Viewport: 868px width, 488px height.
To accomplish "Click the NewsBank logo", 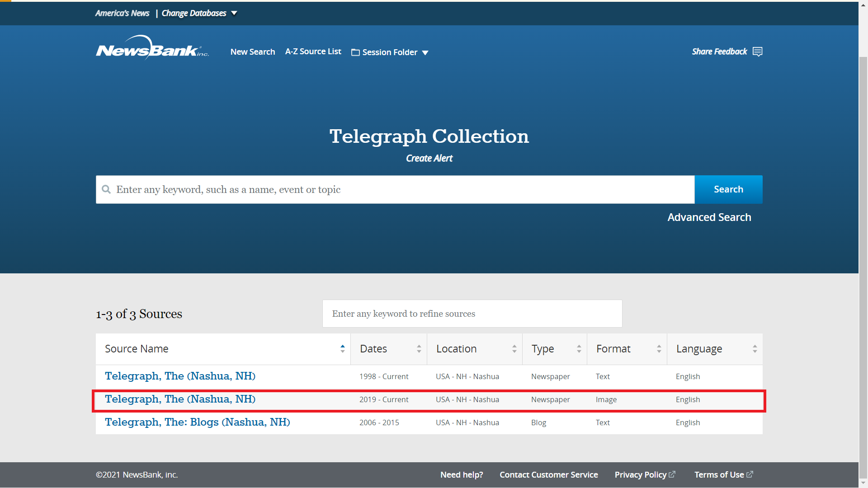I will tap(152, 47).
